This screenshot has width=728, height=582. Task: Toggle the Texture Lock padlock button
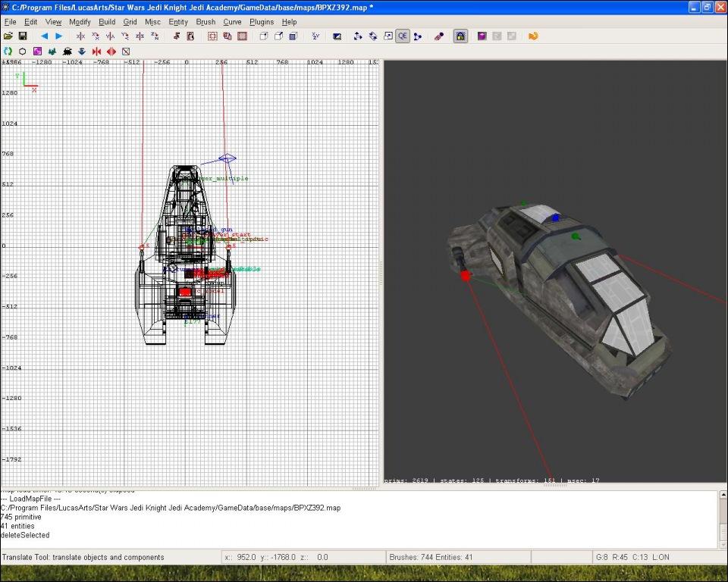[x=460, y=36]
